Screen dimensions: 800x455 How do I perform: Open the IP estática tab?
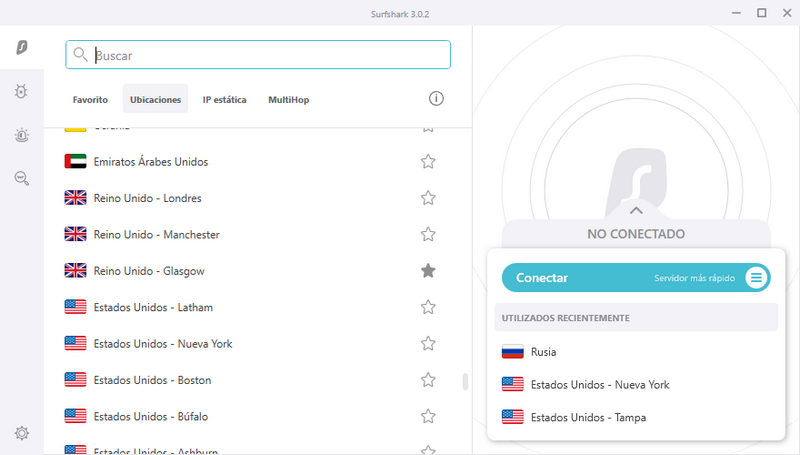click(x=224, y=99)
